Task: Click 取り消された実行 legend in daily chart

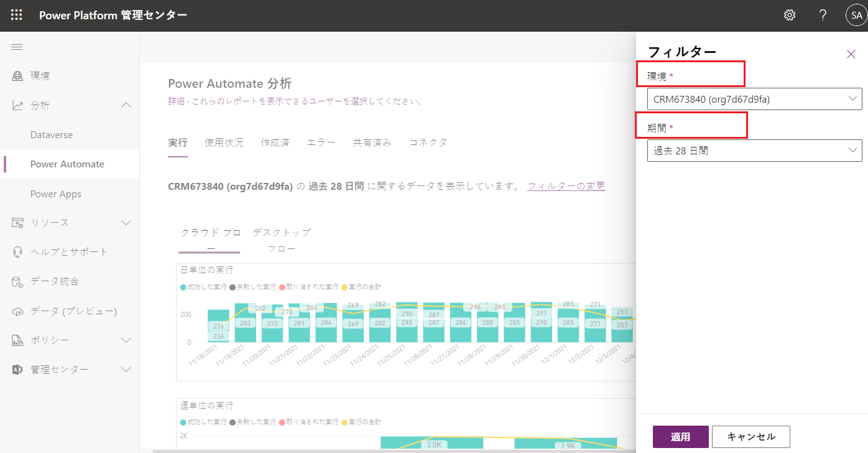Action: (308, 287)
